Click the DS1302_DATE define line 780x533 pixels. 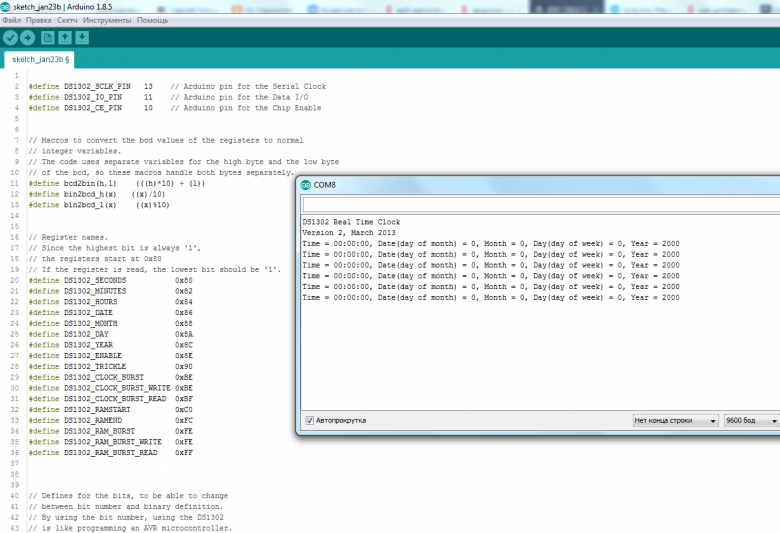coord(110,313)
